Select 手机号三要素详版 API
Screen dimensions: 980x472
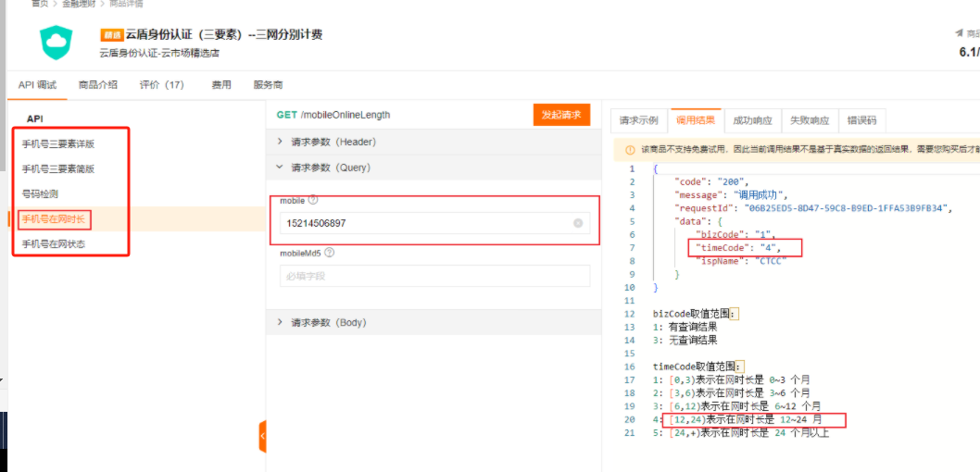[58, 144]
